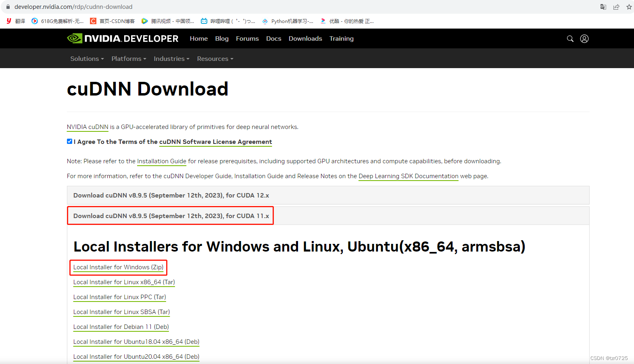This screenshot has width=634, height=364.
Task: Open the Deep Learning SDK Documentation link
Action: pyautogui.click(x=409, y=176)
